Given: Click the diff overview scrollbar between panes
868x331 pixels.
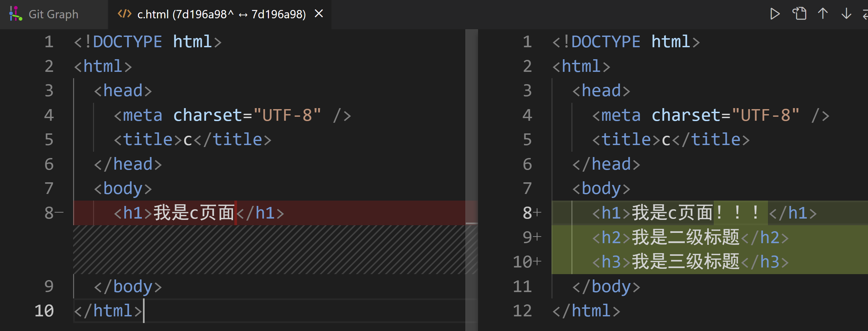Looking at the screenshot, I should pyautogui.click(x=471, y=180).
